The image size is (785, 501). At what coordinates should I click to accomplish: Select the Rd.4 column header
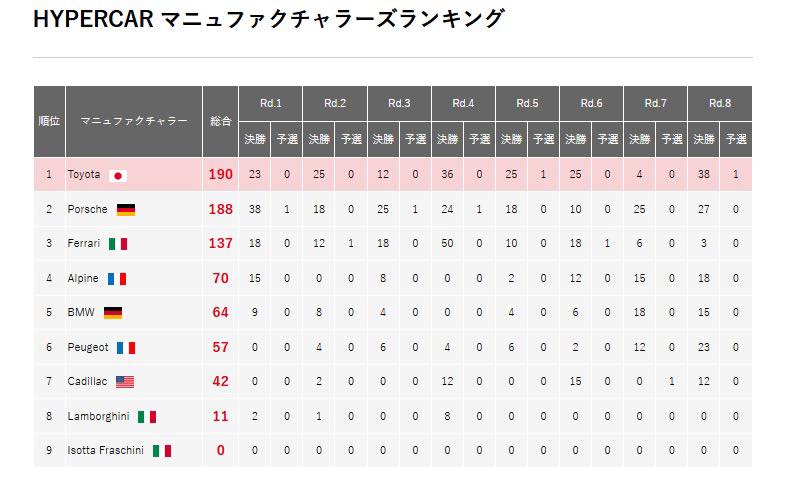click(x=463, y=104)
